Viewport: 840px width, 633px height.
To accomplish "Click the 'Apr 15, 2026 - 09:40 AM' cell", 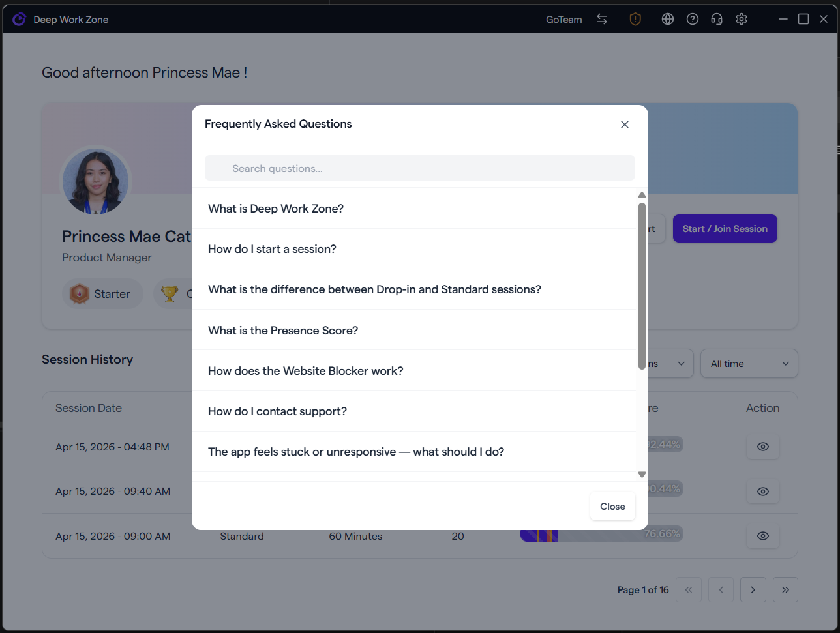I will pos(113,492).
